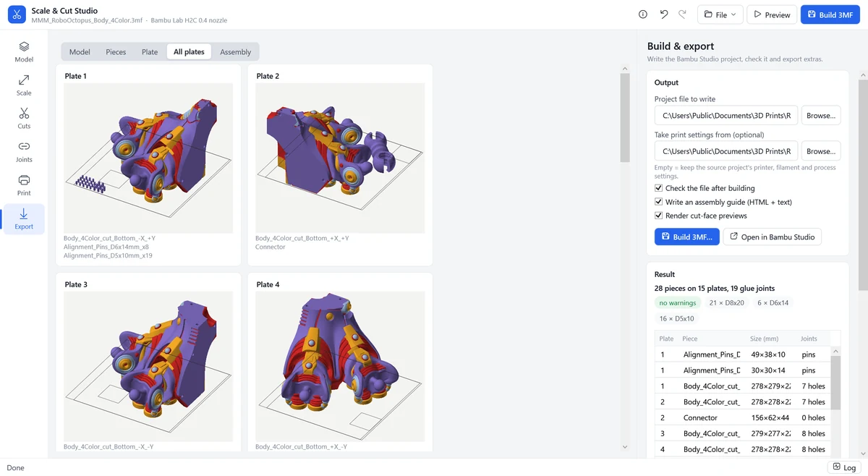Click the Done status text

pos(15,467)
